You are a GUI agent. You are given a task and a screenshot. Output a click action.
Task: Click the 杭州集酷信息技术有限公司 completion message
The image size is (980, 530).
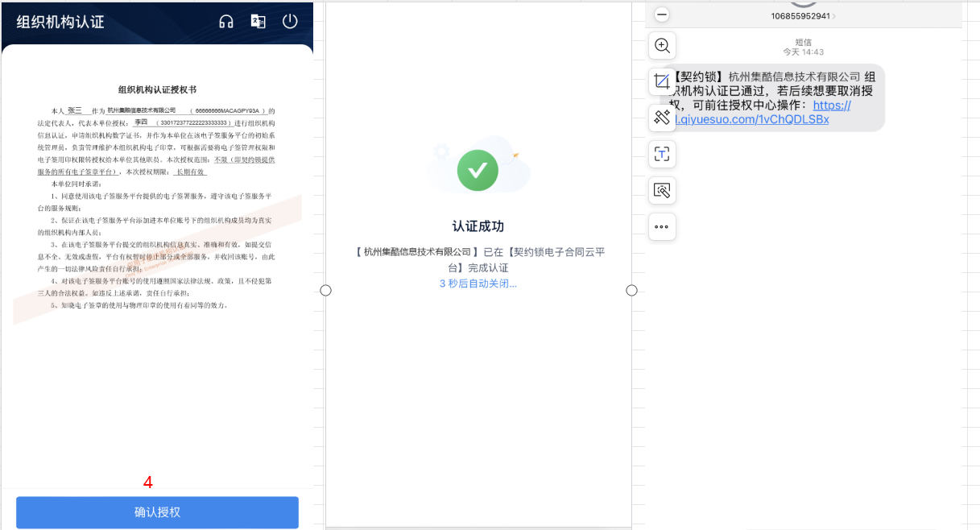click(480, 259)
